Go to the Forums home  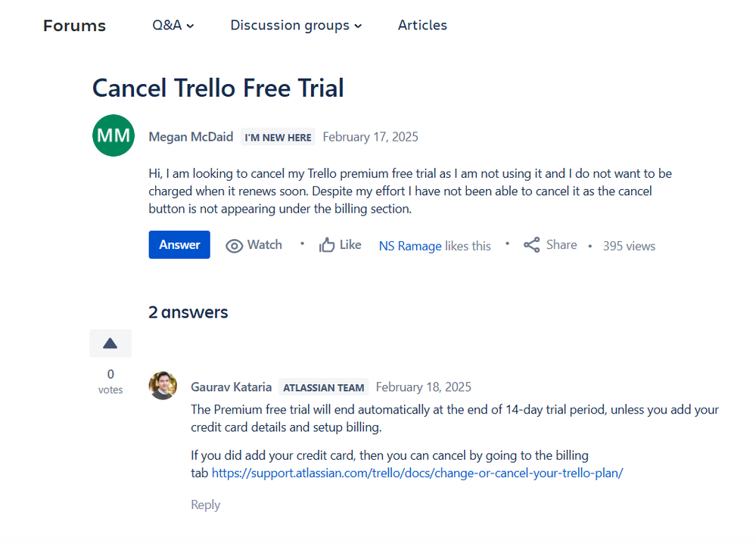74,26
